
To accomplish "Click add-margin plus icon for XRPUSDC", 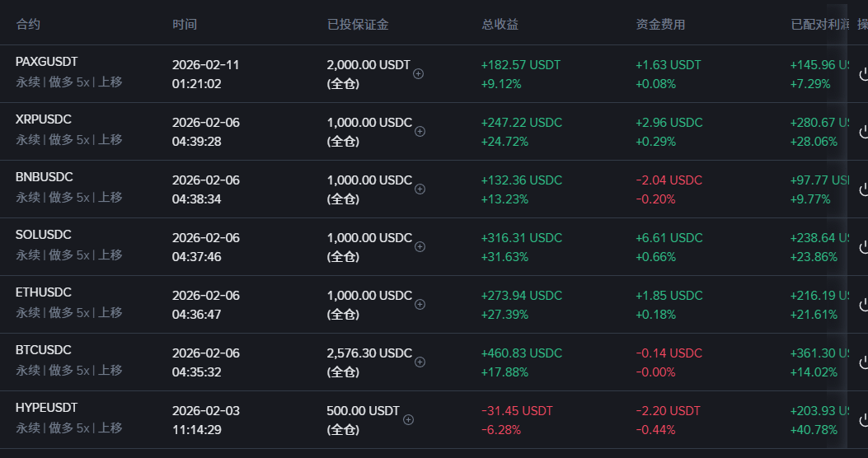I will [420, 131].
